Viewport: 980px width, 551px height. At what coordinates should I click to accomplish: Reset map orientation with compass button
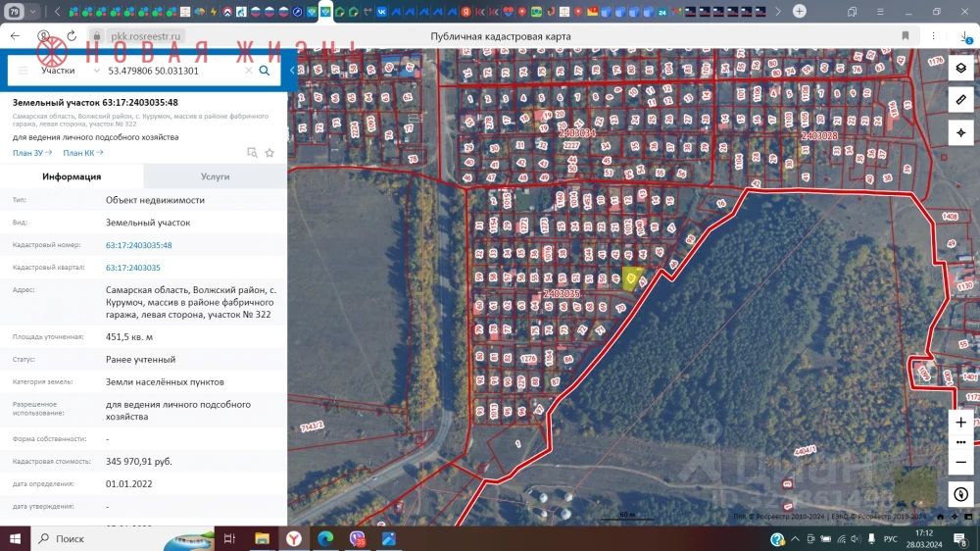[x=960, y=494]
